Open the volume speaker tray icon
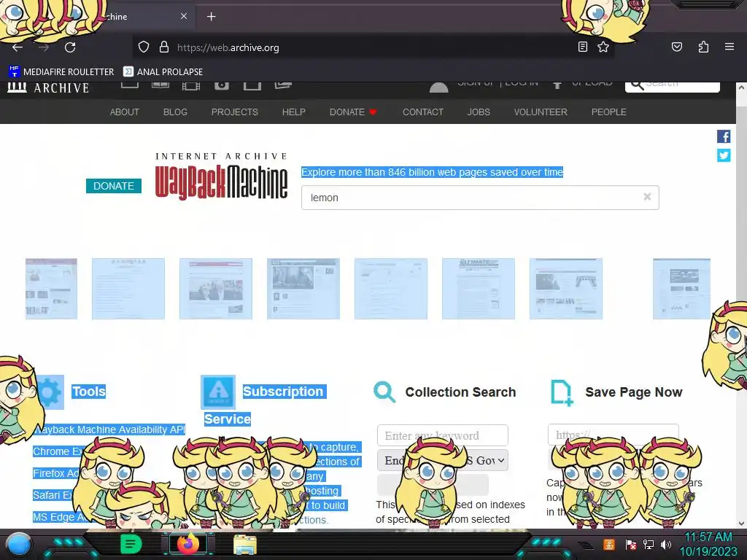Viewport: 747px width, 560px height. [x=666, y=544]
